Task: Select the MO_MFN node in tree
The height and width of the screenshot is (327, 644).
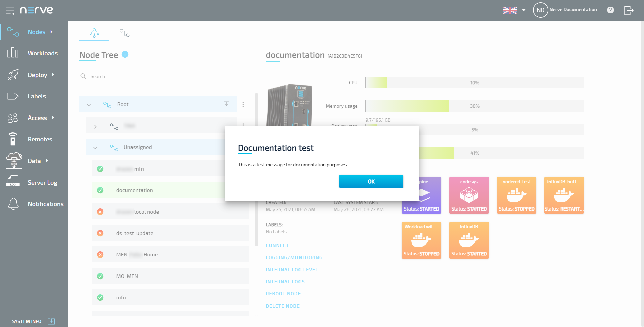Action: tap(127, 276)
